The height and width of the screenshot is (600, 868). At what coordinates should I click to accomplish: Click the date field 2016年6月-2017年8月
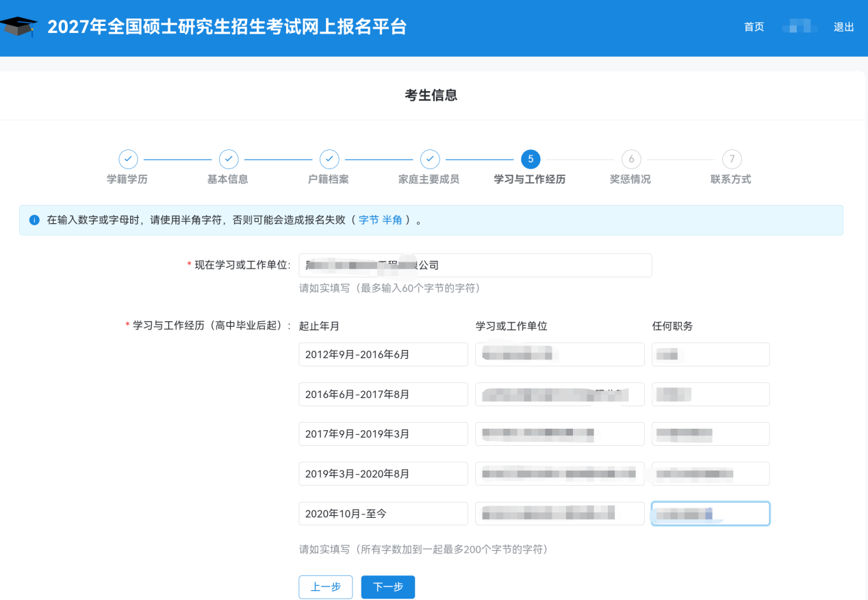click(383, 395)
